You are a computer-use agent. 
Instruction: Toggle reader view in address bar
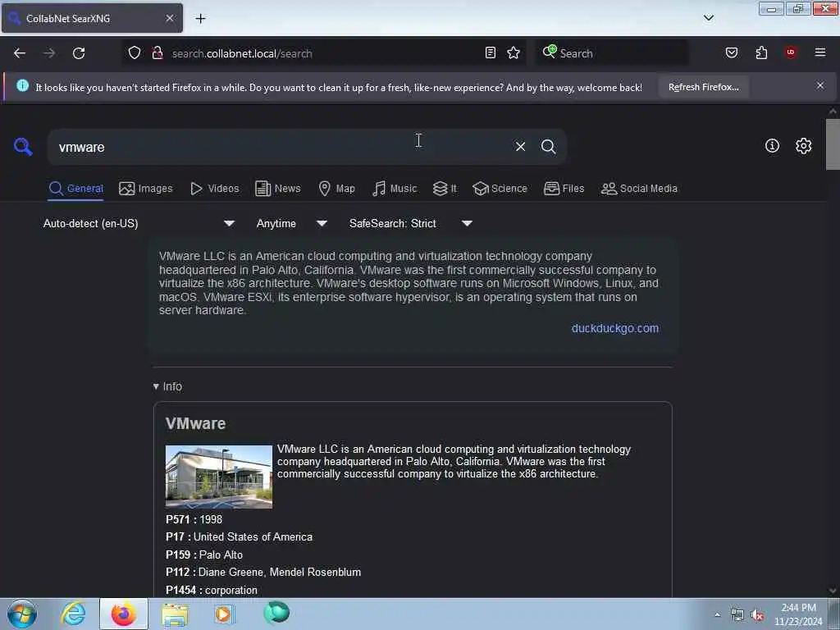click(491, 52)
